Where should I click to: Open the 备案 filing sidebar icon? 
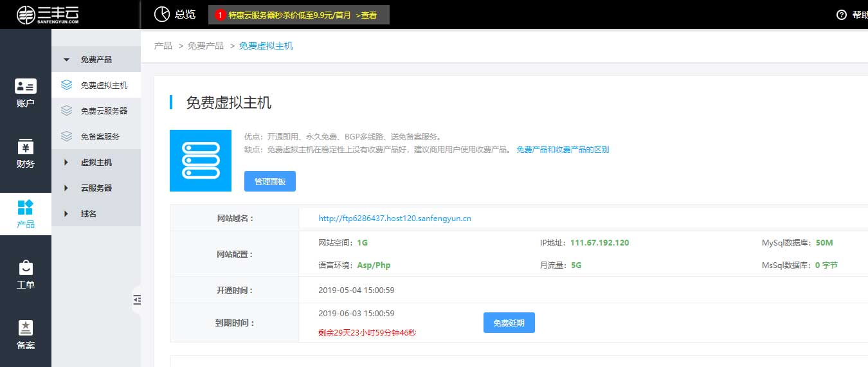[x=26, y=328]
